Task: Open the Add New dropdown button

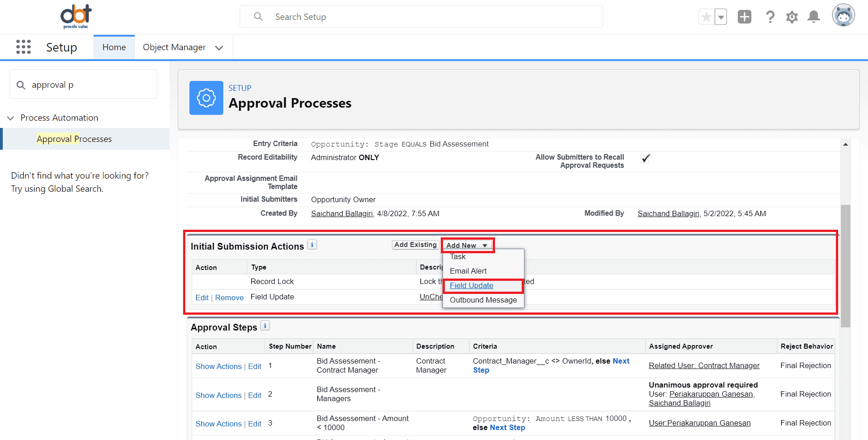Action: pyautogui.click(x=467, y=245)
